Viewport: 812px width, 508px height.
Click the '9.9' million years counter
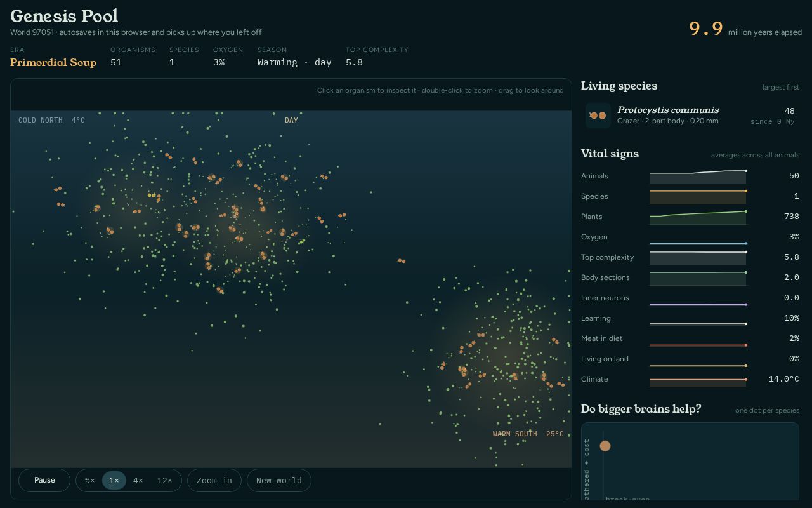coord(706,29)
